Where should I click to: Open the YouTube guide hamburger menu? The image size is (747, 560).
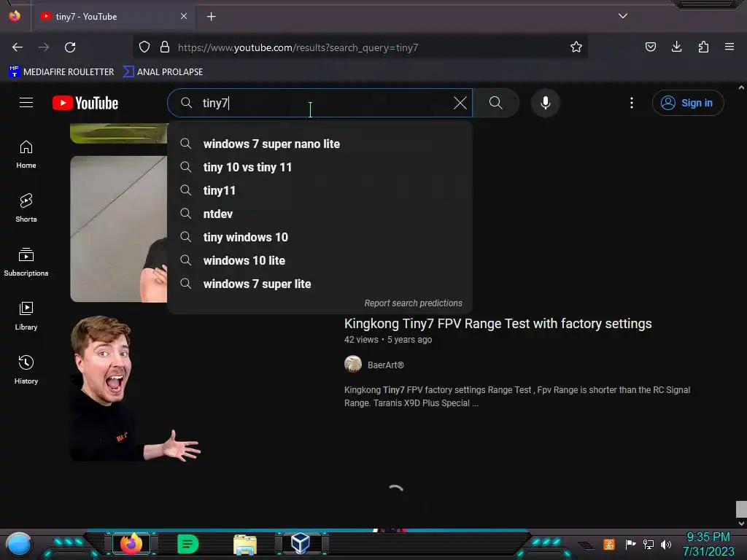(x=26, y=103)
